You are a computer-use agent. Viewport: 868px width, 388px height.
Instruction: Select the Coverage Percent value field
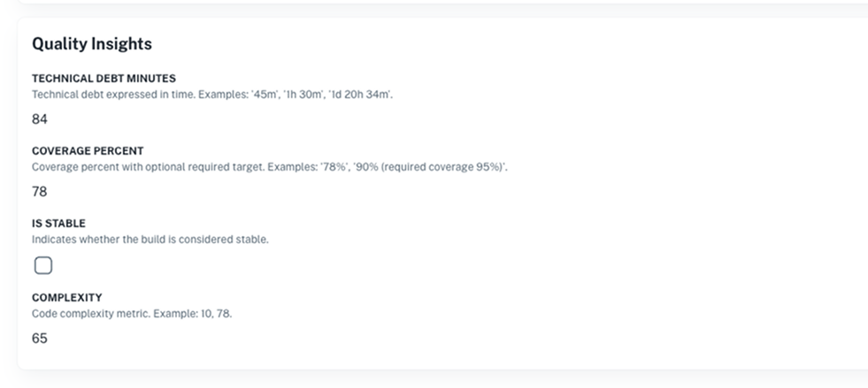[x=40, y=192]
